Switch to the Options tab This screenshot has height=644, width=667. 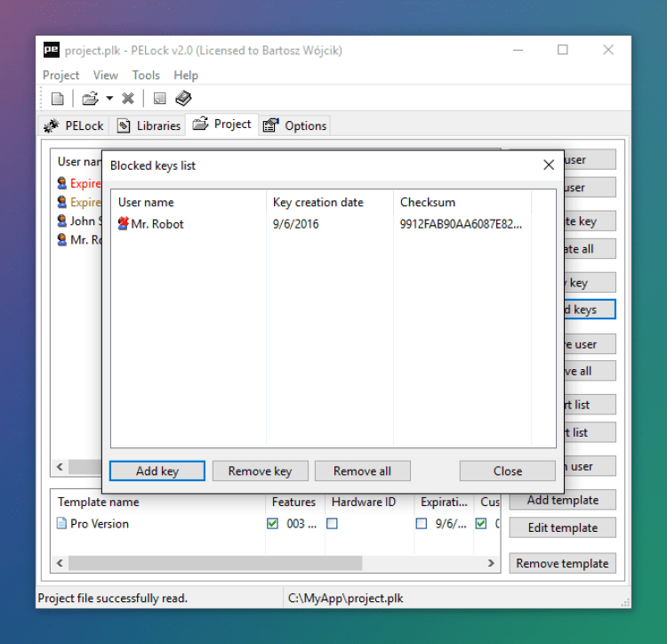click(294, 126)
